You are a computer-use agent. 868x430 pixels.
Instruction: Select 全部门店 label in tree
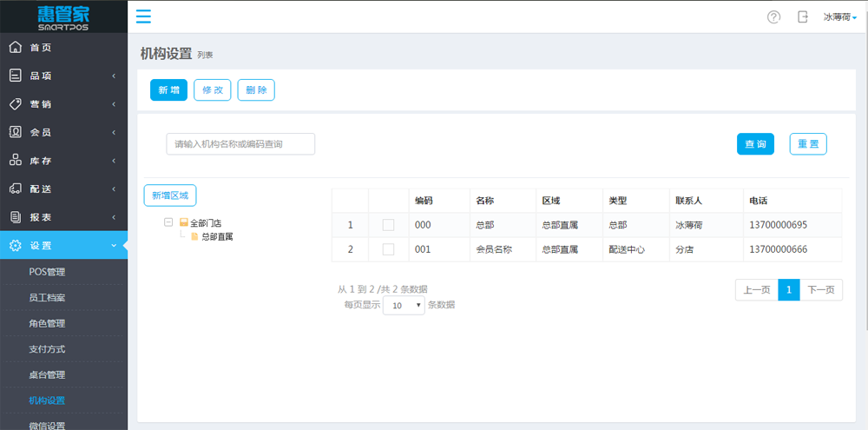[206, 223]
